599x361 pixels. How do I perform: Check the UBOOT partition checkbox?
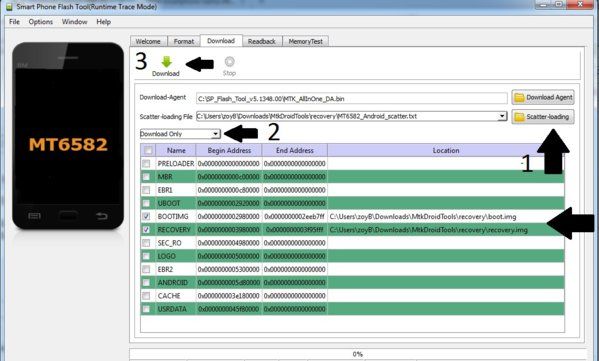coord(146,203)
